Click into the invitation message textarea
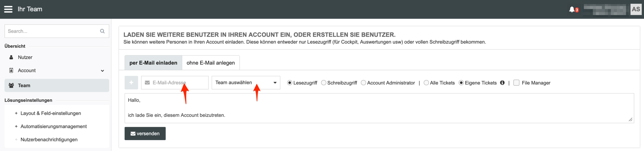 coord(379,108)
